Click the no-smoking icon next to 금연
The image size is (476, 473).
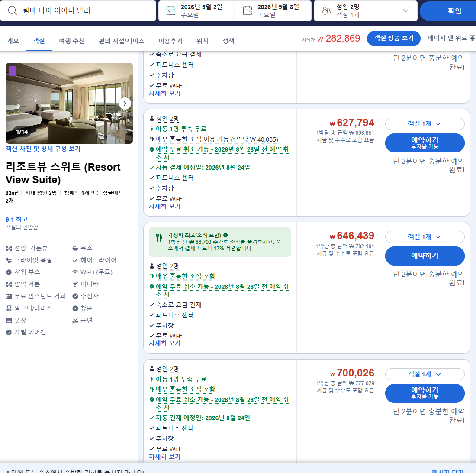click(x=75, y=321)
